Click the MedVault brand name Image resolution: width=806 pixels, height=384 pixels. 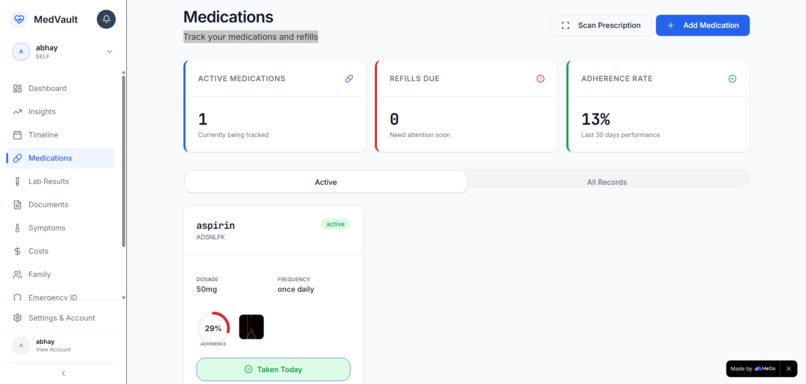(56, 20)
